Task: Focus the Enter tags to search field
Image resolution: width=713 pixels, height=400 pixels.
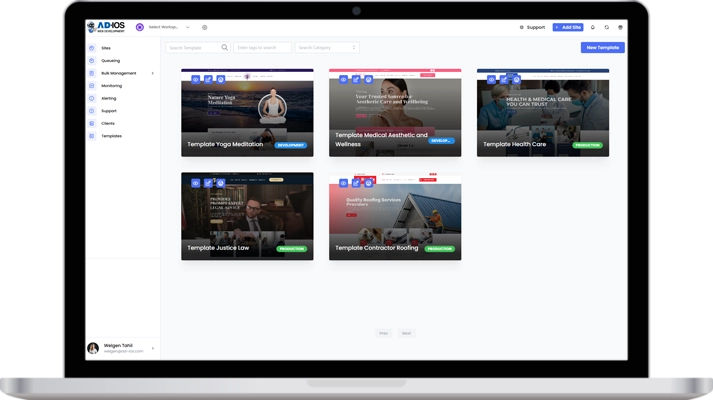Action: coord(262,48)
